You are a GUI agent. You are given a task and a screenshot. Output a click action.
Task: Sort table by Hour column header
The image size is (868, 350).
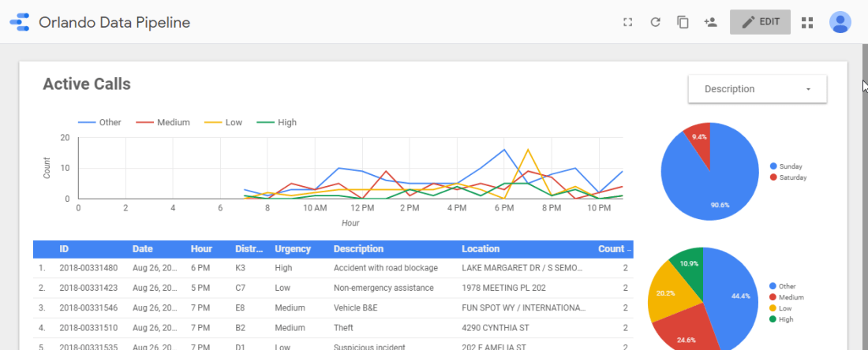tap(201, 249)
